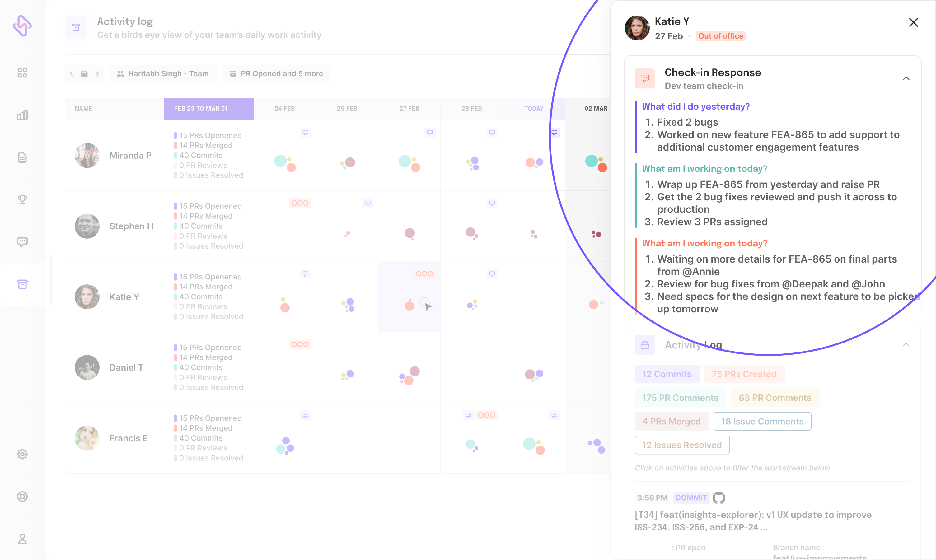The image size is (936, 560).
Task: Go to the previous week with left arrow
Action: 71,74
